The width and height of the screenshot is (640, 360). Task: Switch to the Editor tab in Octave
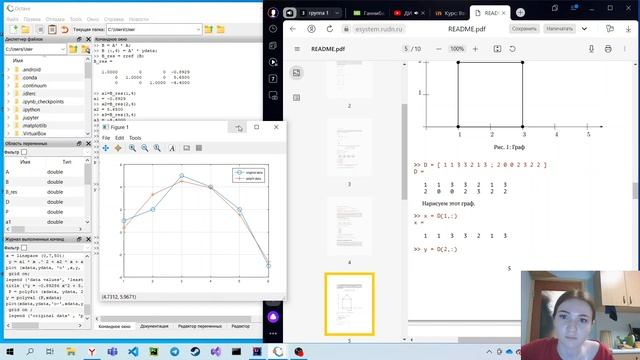(x=240, y=326)
